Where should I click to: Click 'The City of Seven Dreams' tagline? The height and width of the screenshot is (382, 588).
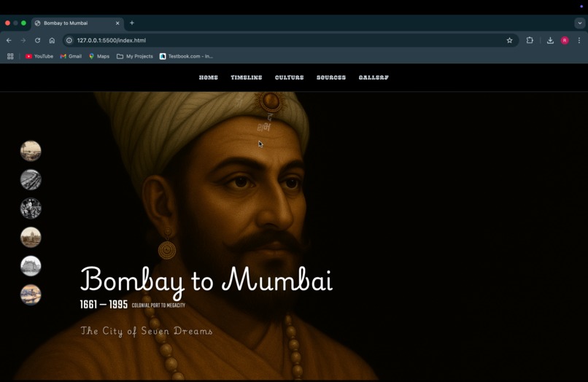(146, 331)
